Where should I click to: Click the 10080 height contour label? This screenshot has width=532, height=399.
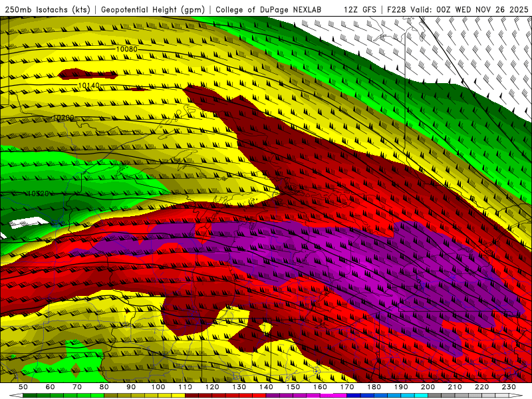coord(126,49)
